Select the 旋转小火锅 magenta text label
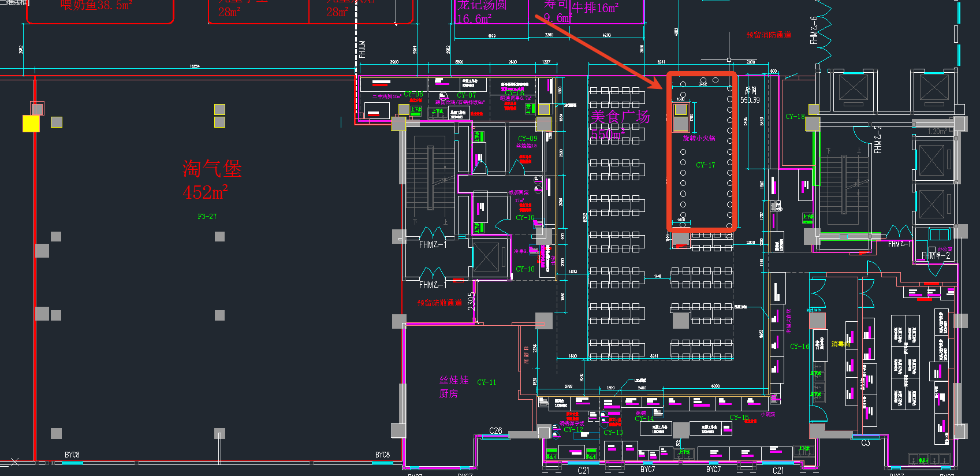980x476 pixels. pyautogui.click(x=699, y=138)
